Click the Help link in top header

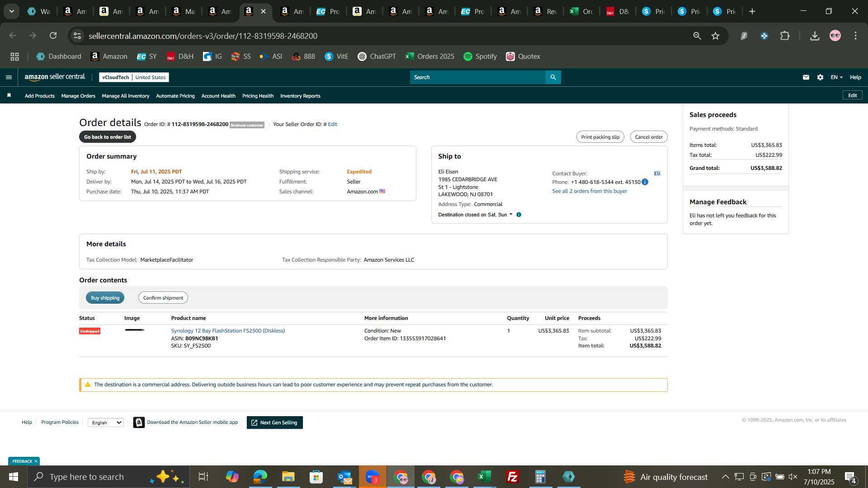[855, 77]
